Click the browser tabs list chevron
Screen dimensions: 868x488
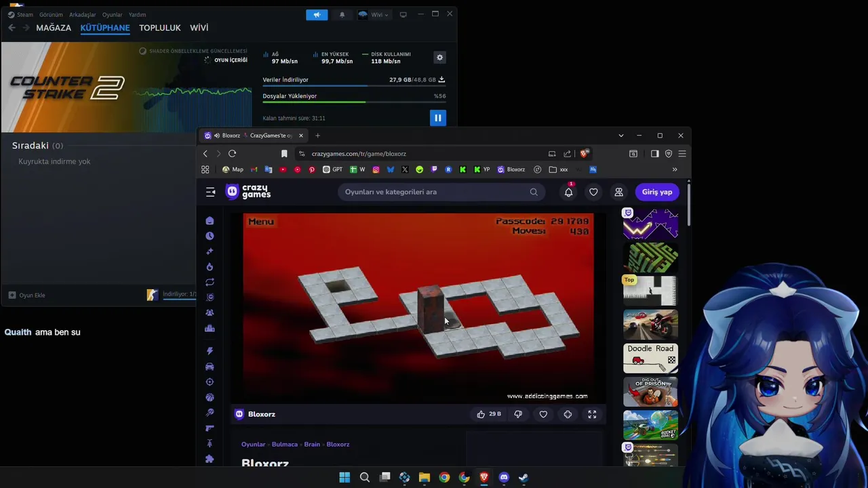point(620,136)
